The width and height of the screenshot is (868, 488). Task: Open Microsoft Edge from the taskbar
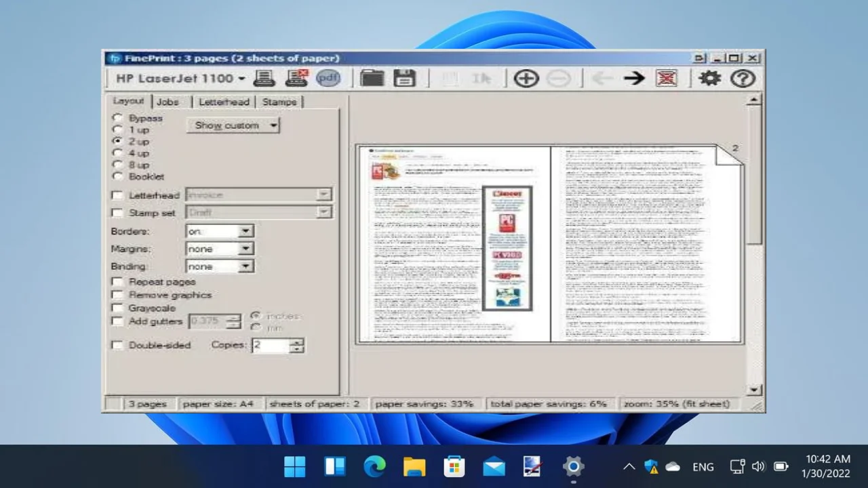click(x=374, y=466)
